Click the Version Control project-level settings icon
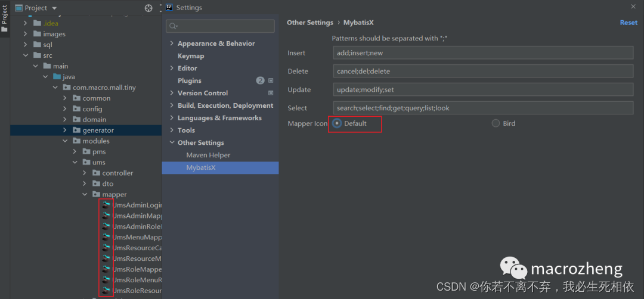This screenshot has height=299, width=644. (x=271, y=93)
